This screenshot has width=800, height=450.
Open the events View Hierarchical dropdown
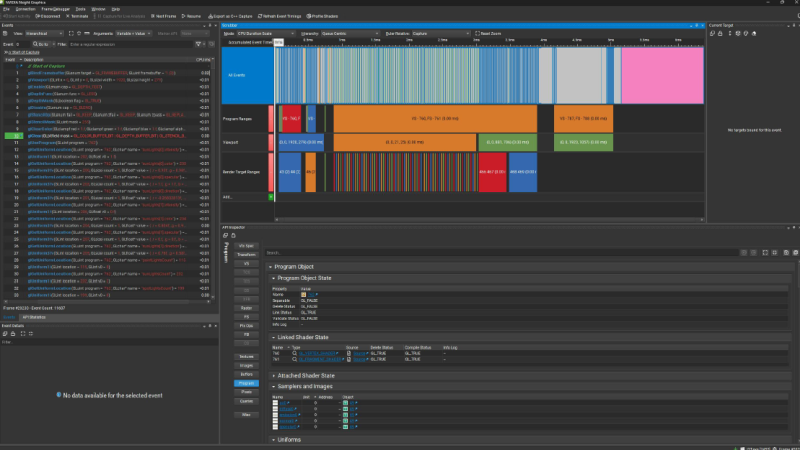[x=46, y=33]
